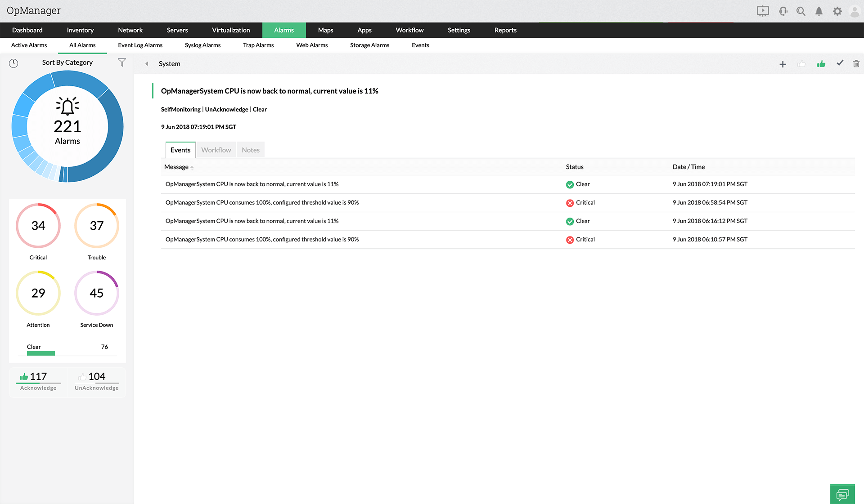Open the notifications bell icon

click(x=819, y=11)
